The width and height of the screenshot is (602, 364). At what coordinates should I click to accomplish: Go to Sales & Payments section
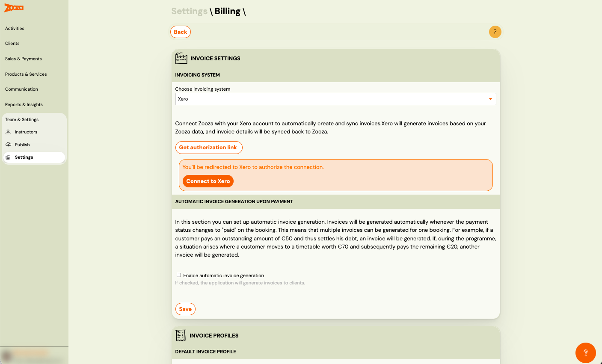tap(24, 59)
